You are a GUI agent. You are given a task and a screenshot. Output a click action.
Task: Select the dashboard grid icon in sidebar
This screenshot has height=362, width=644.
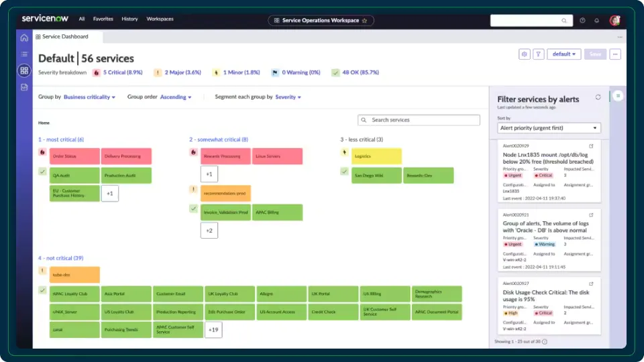tap(24, 70)
